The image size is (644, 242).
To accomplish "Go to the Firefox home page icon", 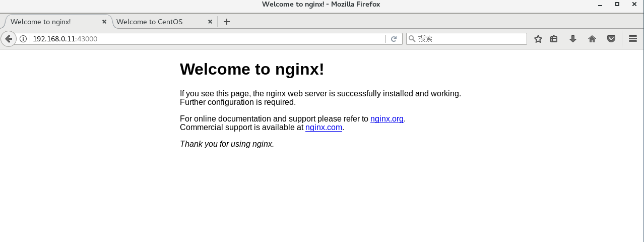I will [592, 39].
